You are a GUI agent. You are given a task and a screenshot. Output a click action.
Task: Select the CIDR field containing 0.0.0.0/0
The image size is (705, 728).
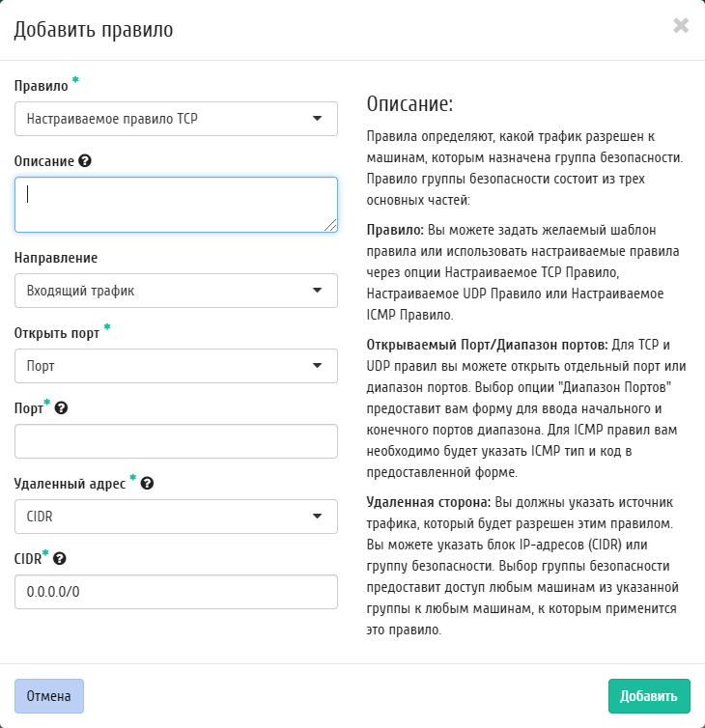pyautogui.click(x=176, y=592)
